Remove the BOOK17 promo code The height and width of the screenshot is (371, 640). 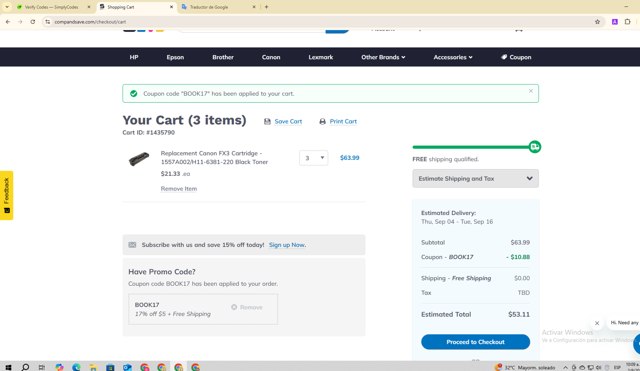click(x=247, y=307)
